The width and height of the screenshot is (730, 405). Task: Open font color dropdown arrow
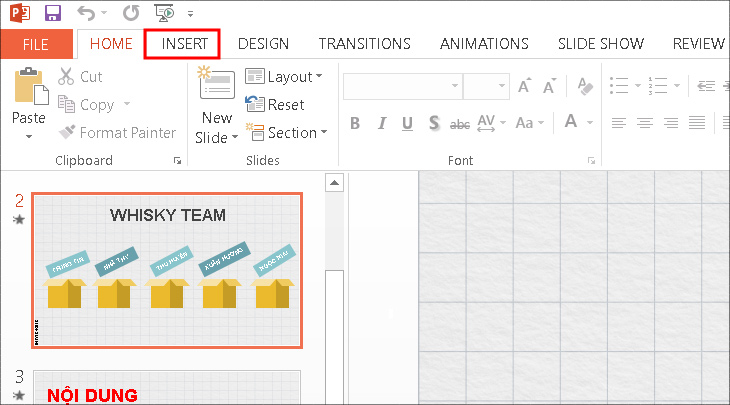[590, 123]
